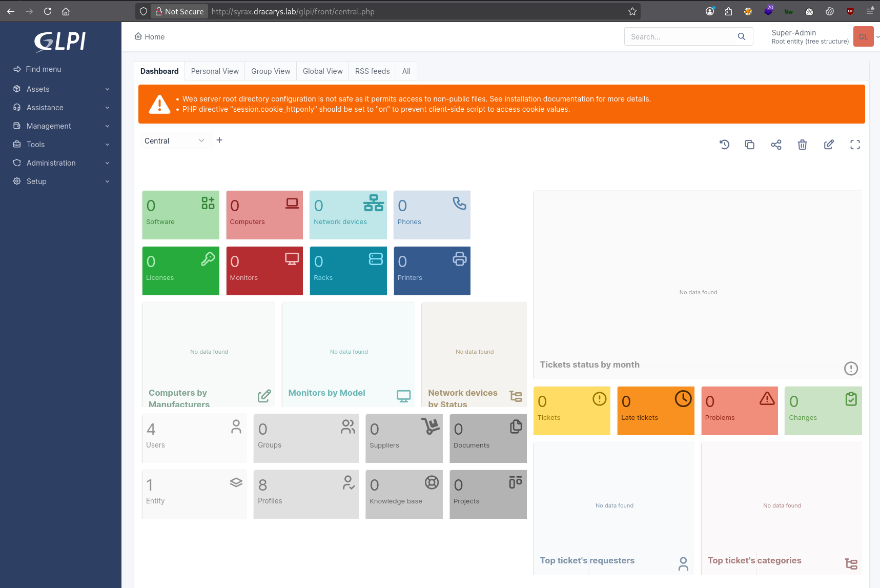Image resolution: width=880 pixels, height=588 pixels.
Task: Open the Profiles card
Action: tap(306, 494)
